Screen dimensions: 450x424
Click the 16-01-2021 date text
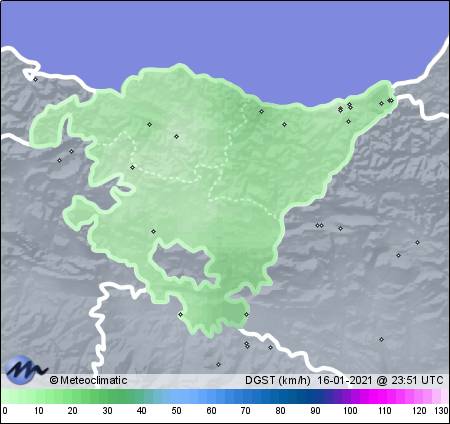tap(344, 380)
